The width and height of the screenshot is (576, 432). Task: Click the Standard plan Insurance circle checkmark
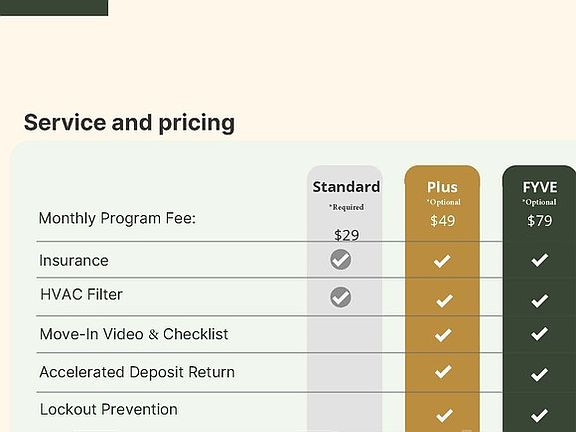[341, 260]
